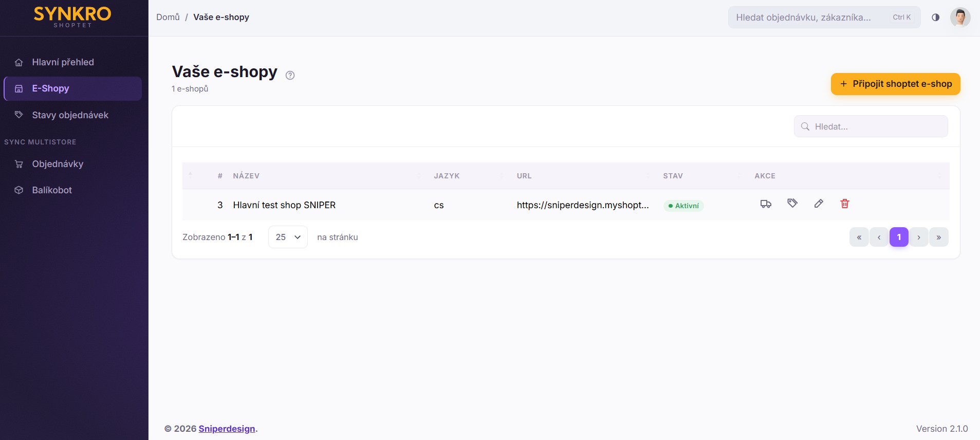Go to last page double-arrow button

point(939,237)
